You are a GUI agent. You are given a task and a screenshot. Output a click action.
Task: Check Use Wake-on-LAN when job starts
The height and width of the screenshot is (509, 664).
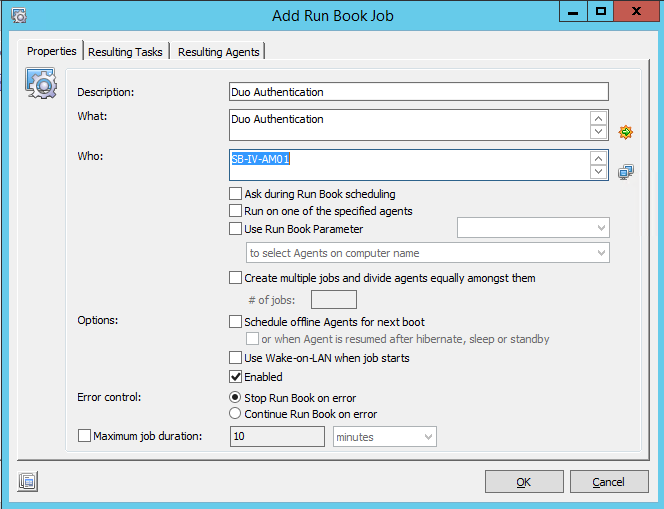pyautogui.click(x=235, y=358)
